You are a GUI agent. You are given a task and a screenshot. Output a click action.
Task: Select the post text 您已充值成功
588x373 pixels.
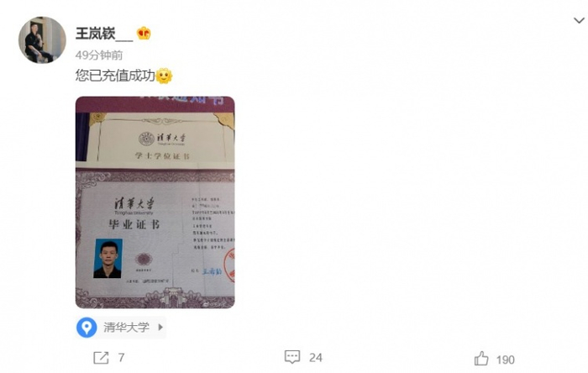[x=115, y=76]
